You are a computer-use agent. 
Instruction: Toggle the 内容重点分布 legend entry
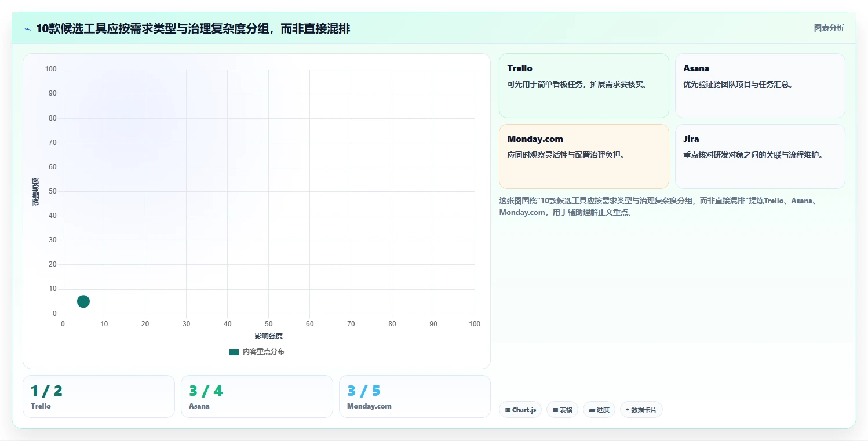click(257, 352)
